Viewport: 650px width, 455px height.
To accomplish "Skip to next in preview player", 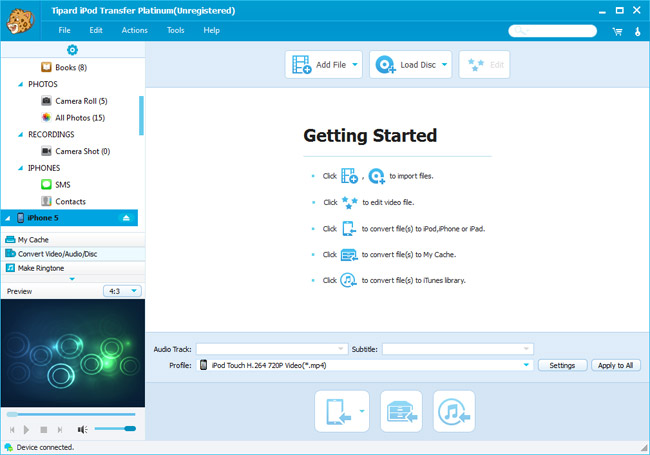I will [60, 430].
